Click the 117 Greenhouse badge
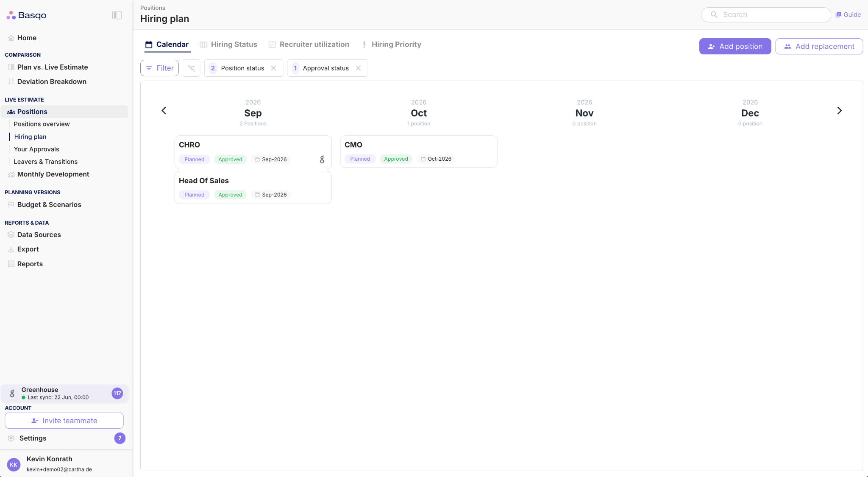The width and height of the screenshot is (868, 477). point(117,393)
